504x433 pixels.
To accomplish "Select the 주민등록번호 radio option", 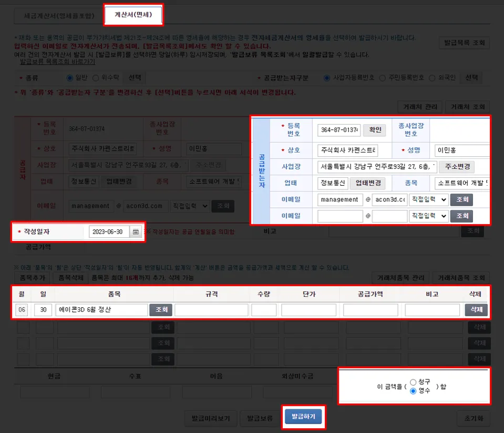I will [x=382, y=78].
